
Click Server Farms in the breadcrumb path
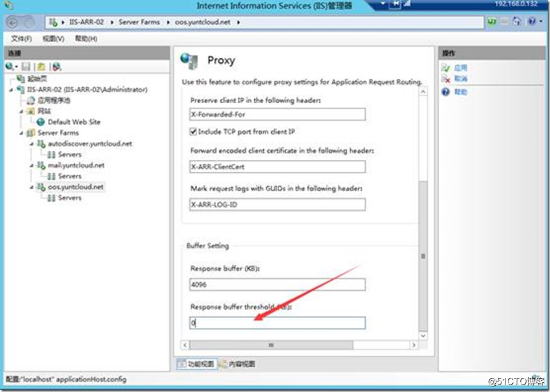[139, 22]
